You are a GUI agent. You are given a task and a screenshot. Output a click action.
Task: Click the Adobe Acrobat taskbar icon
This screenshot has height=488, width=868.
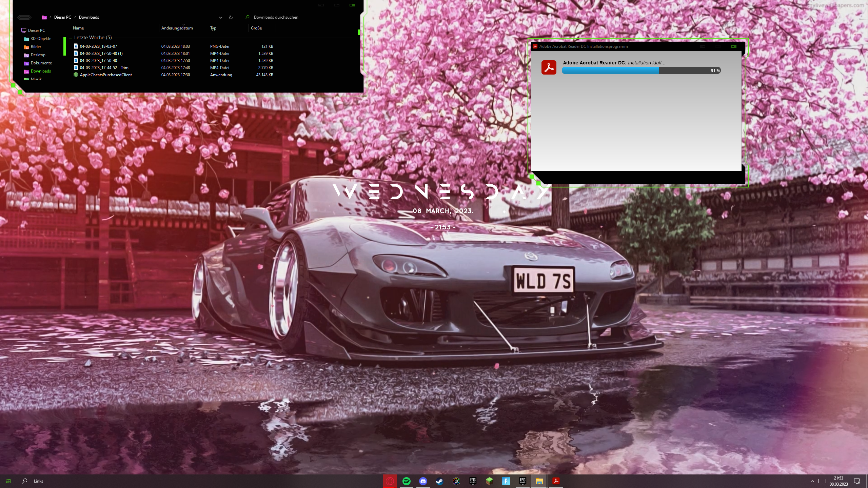tap(556, 481)
